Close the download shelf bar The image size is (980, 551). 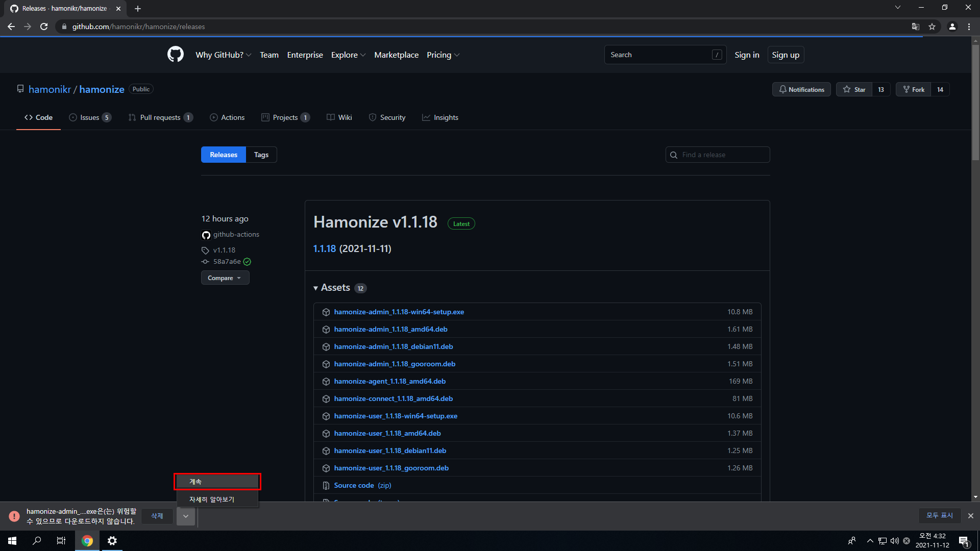971,516
